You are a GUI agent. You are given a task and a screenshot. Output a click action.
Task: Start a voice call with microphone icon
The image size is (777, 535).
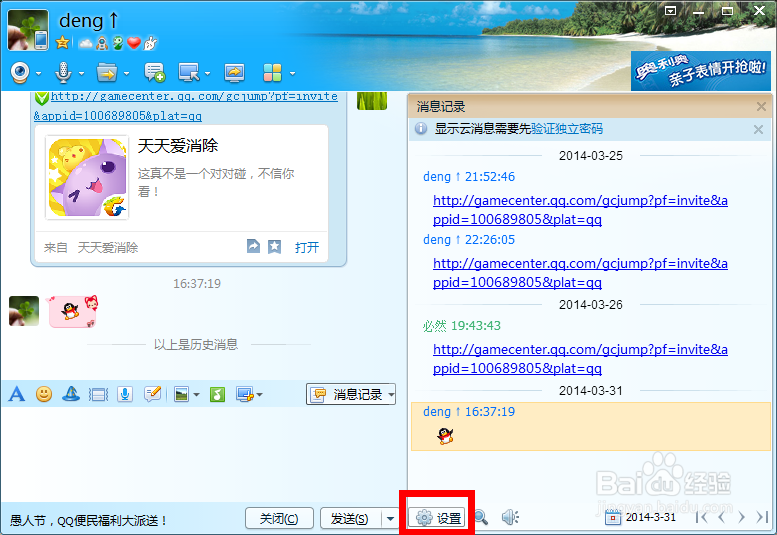pos(63,73)
